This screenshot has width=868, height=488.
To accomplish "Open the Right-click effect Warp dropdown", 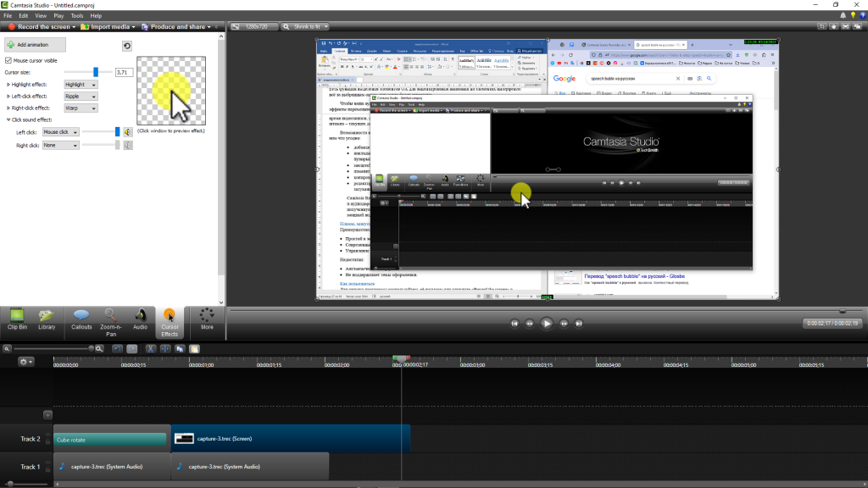I will pyautogui.click(x=81, y=108).
